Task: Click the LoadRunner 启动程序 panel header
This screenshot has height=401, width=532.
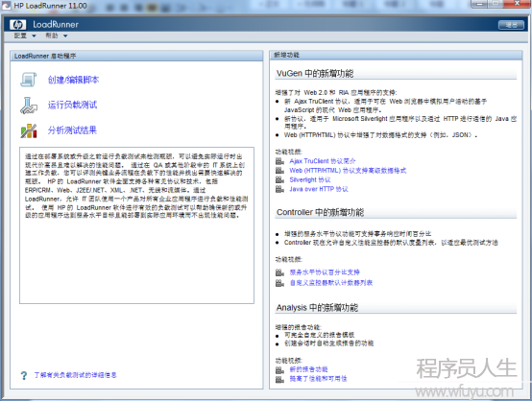Action: [136, 56]
